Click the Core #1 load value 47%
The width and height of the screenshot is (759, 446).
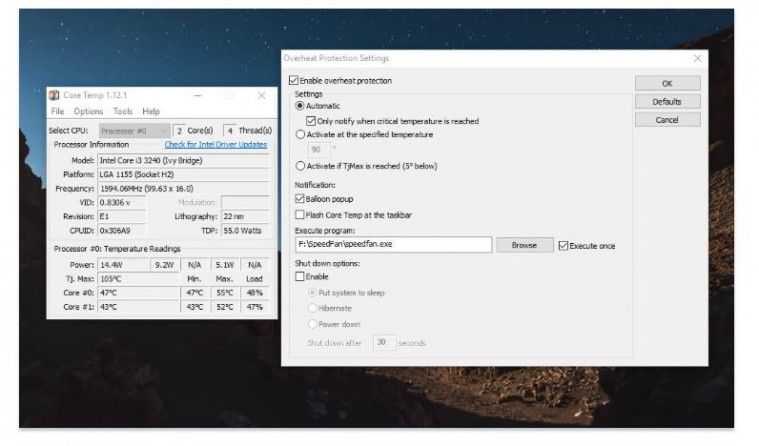point(255,307)
